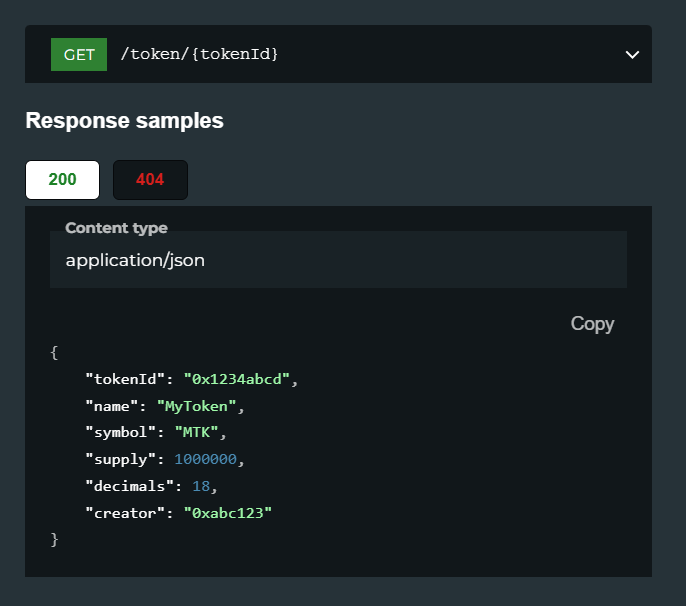This screenshot has width=686, height=606.
Task: Click the Content type label
Action: [x=116, y=228]
